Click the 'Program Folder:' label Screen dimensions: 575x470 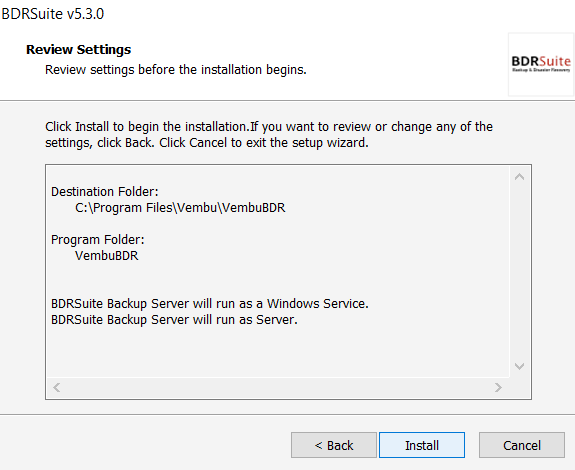pos(98,240)
